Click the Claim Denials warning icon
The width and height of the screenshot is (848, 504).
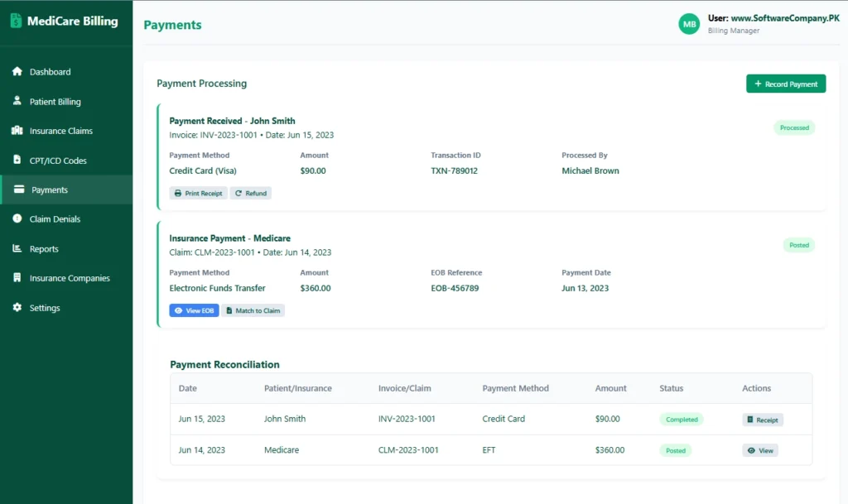pyautogui.click(x=17, y=219)
